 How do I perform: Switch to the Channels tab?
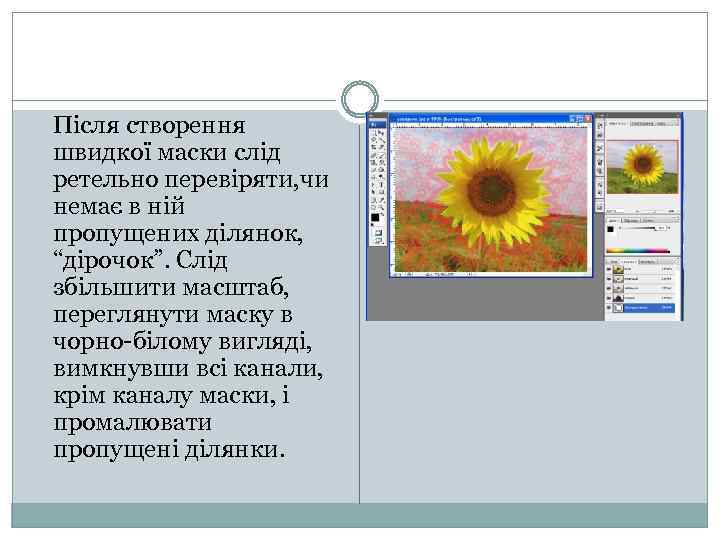[x=629, y=262]
